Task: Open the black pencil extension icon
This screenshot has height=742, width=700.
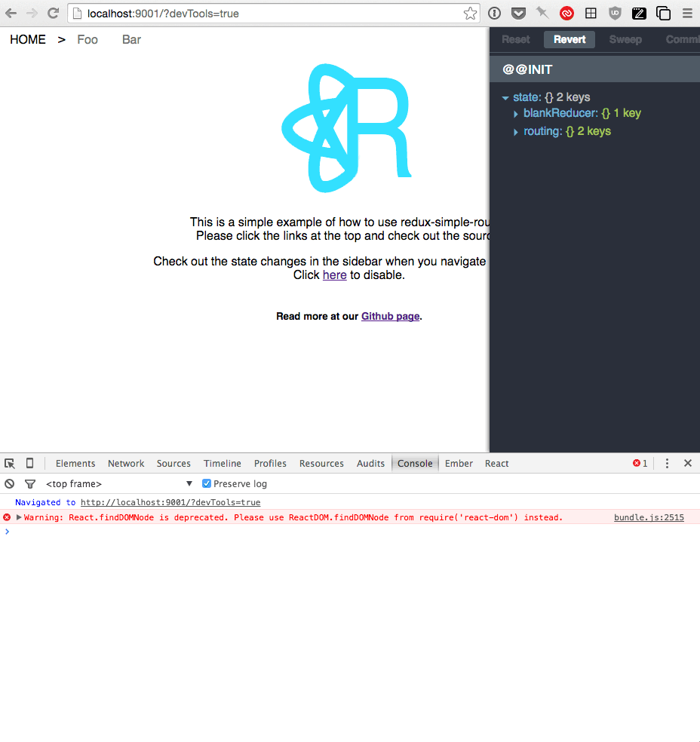Action: pyautogui.click(x=639, y=14)
